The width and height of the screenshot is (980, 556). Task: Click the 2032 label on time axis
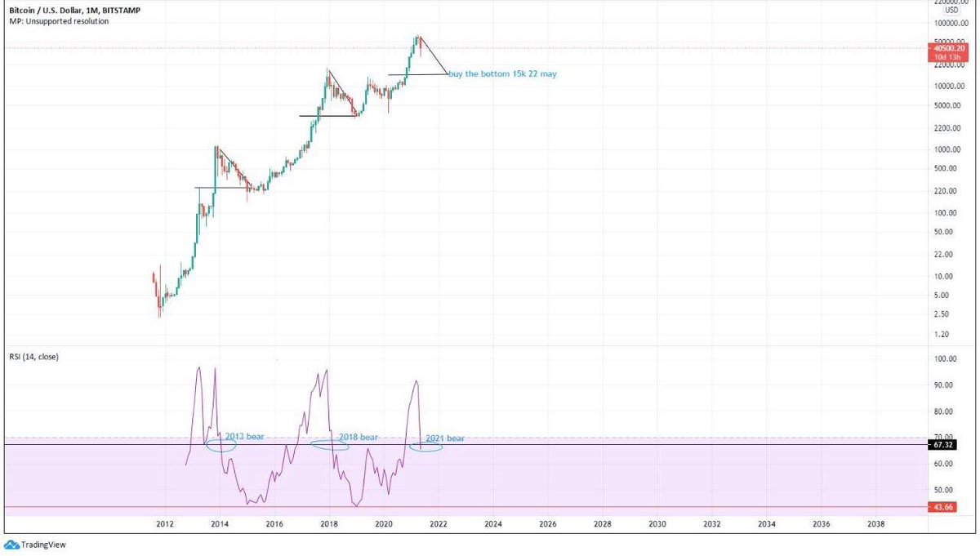[x=712, y=524]
